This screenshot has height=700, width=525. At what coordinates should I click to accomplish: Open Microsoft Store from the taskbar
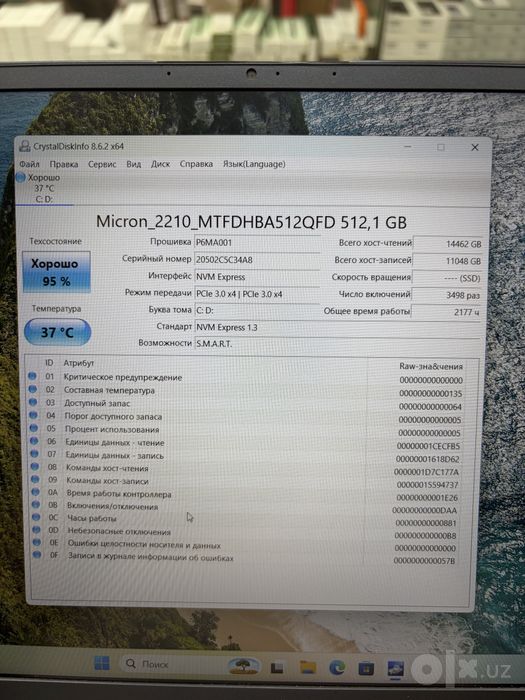pos(366,668)
